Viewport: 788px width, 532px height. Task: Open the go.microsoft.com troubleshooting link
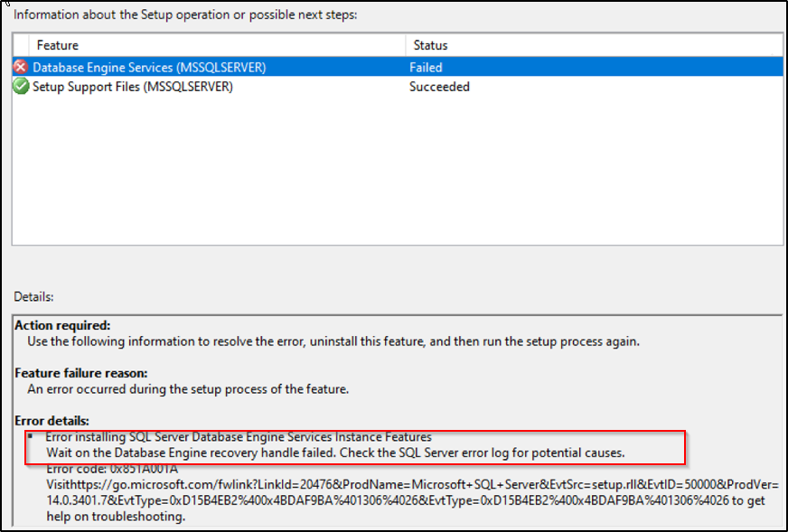181,483
